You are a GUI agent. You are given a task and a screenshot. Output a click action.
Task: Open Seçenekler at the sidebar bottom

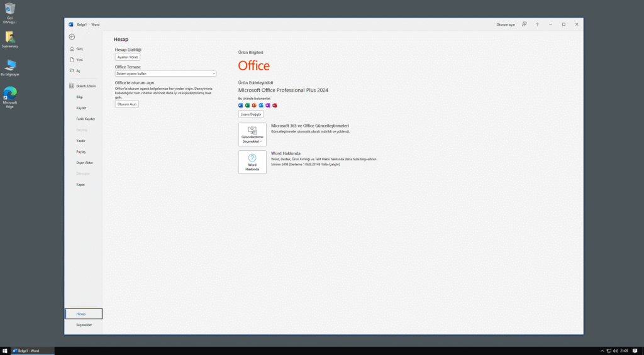pos(84,325)
